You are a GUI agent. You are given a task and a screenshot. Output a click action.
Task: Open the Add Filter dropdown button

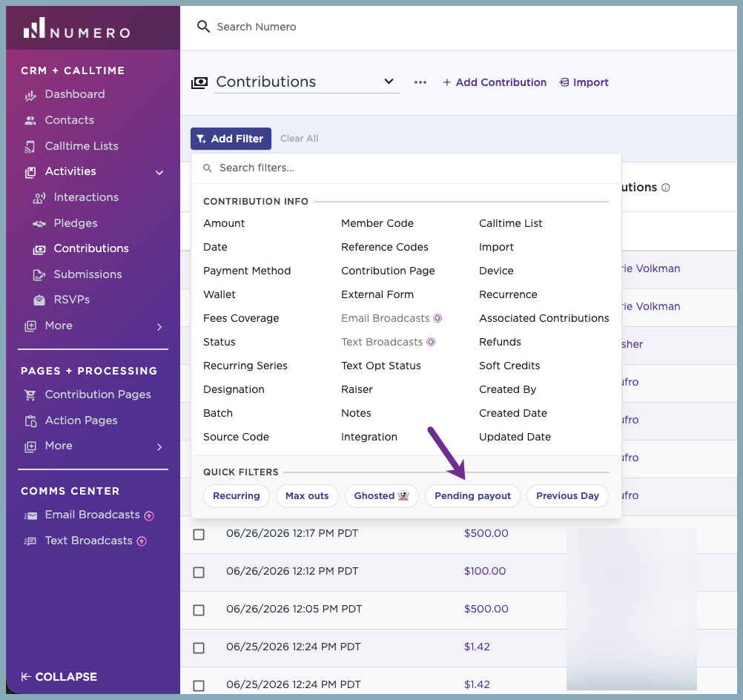231,139
